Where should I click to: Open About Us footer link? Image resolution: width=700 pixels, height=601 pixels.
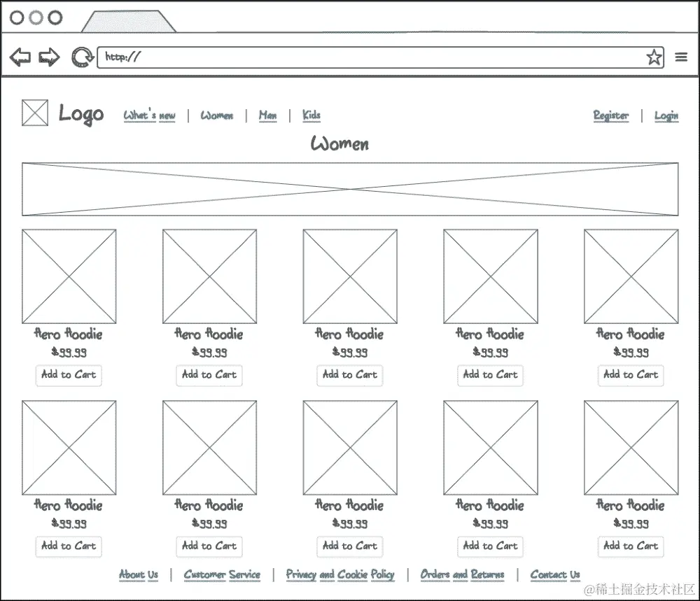(139, 574)
